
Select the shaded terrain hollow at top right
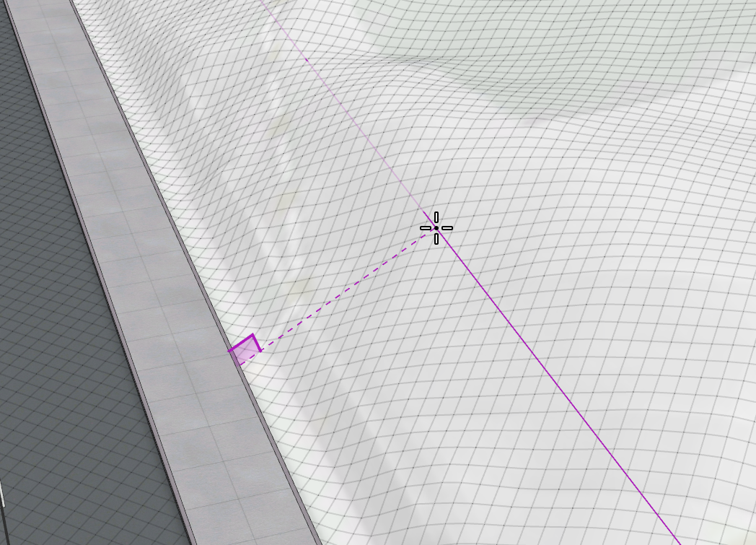pos(563,94)
